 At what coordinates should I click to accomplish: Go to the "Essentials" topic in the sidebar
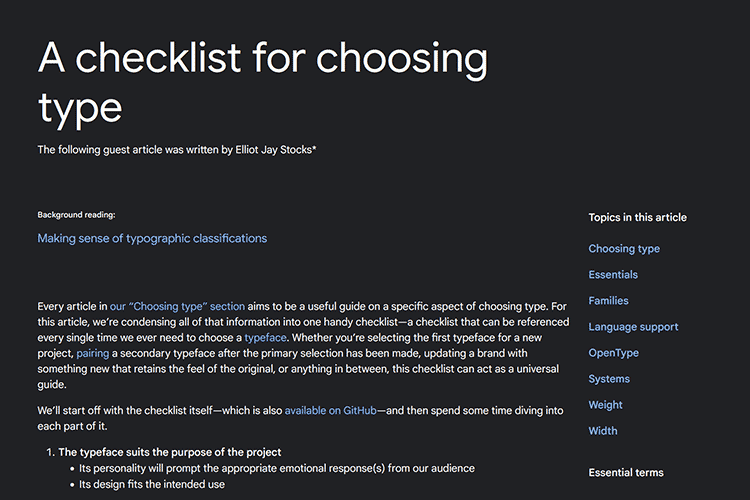pos(613,275)
